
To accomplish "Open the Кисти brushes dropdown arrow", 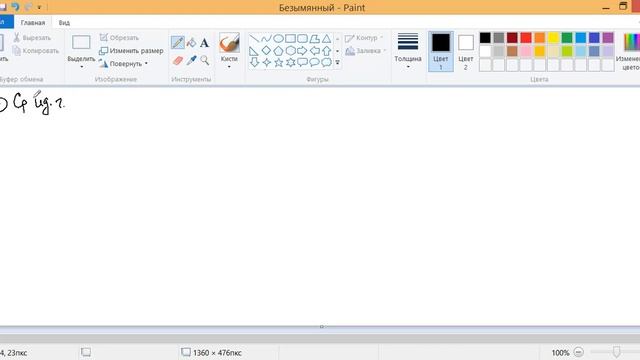I will coord(229,67).
